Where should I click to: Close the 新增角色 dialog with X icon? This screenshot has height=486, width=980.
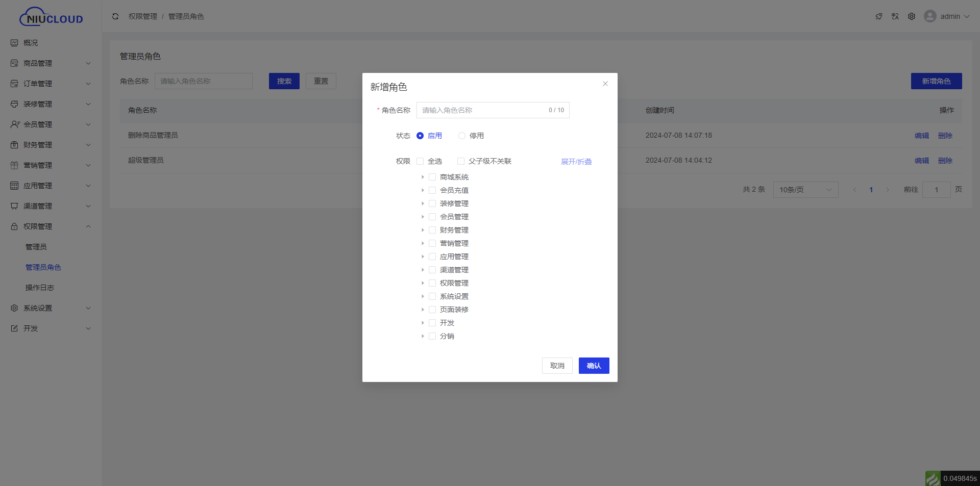point(605,84)
